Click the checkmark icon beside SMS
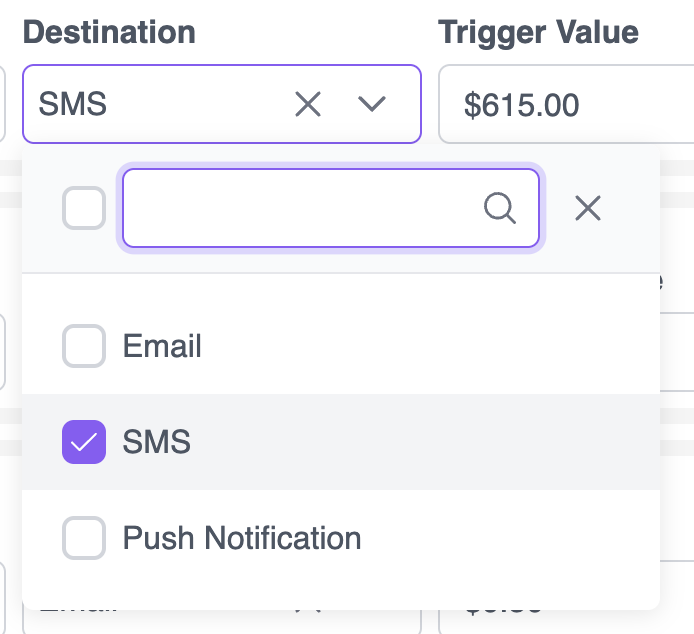The width and height of the screenshot is (694, 634). (x=84, y=442)
